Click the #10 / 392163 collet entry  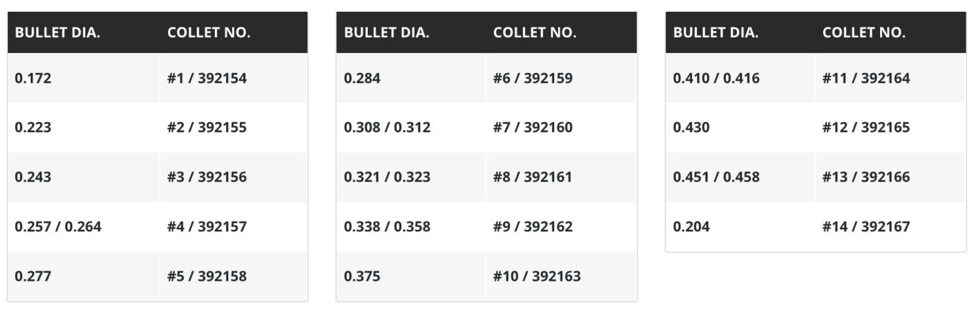click(561, 276)
